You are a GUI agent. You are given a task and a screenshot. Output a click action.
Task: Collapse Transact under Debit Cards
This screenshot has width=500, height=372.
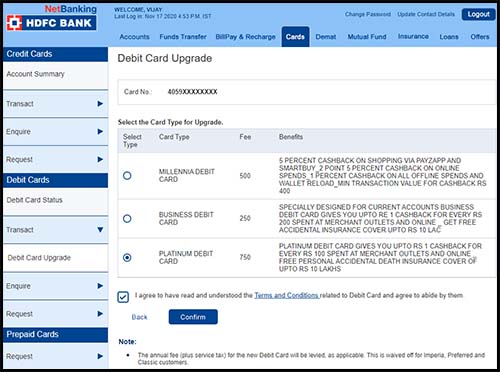click(x=55, y=230)
